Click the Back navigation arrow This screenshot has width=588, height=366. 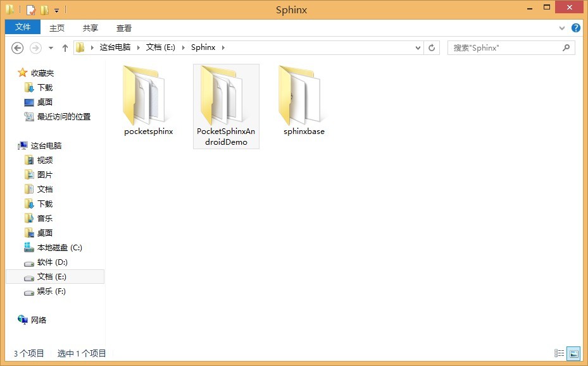(x=17, y=48)
